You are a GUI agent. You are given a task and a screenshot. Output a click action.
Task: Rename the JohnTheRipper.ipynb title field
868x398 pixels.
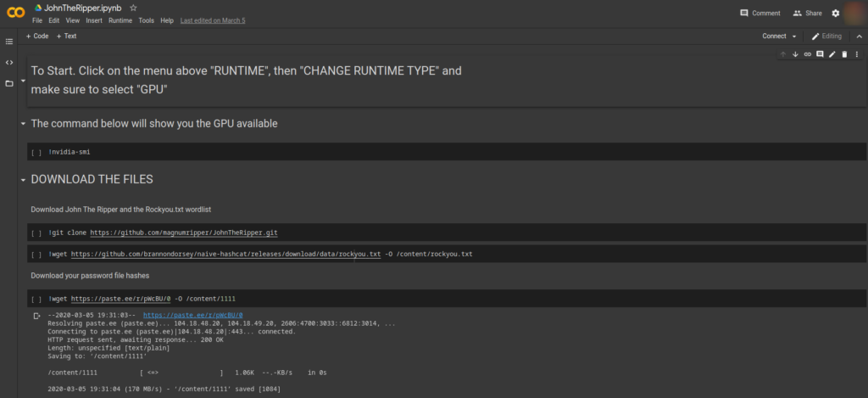click(x=83, y=8)
